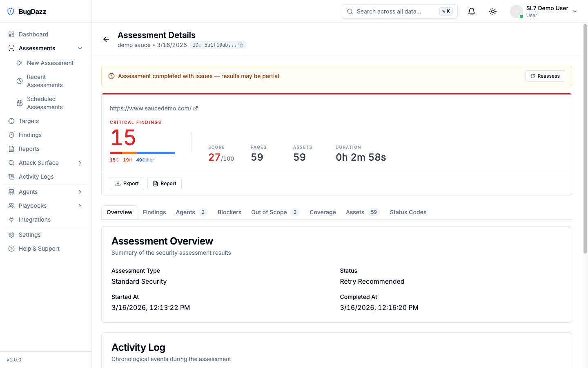Image resolution: width=588 pixels, height=368 pixels.
Task: Click the notifications bell icon
Action: pyautogui.click(x=472, y=11)
